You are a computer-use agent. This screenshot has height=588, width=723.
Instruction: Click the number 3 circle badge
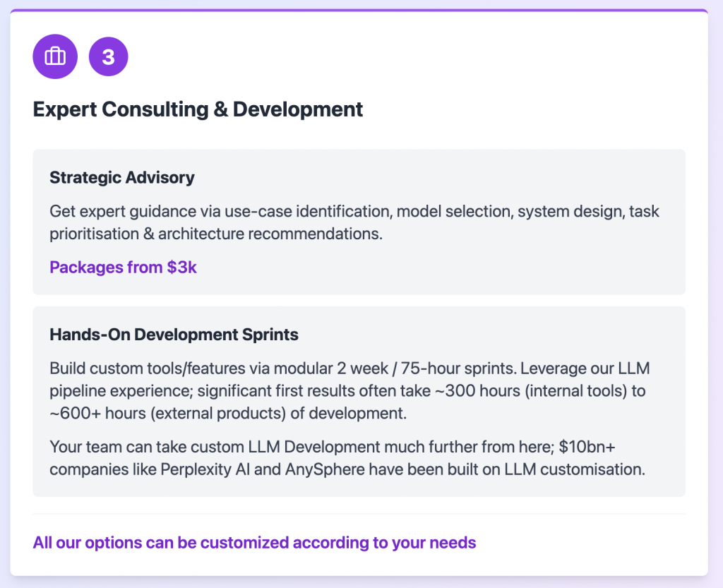pos(108,56)
